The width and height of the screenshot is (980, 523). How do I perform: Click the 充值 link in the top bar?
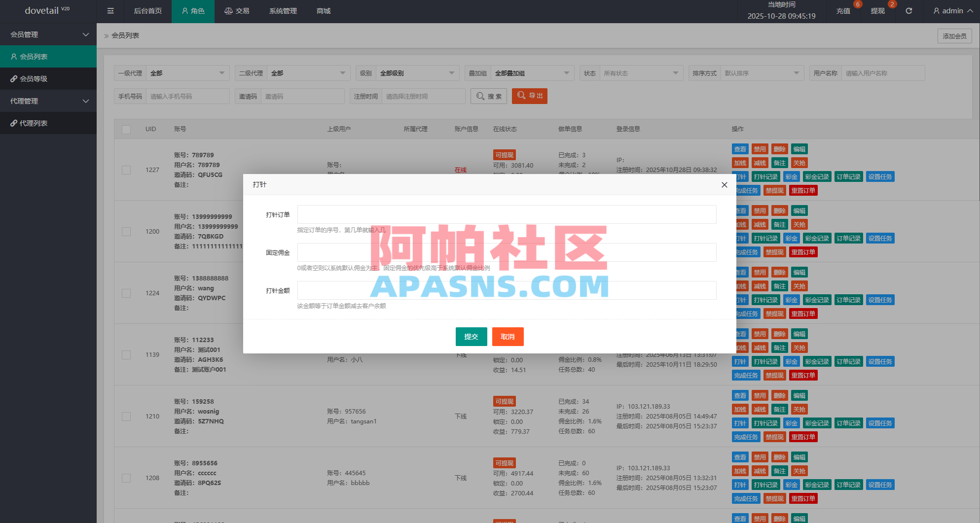click(843, 11)
